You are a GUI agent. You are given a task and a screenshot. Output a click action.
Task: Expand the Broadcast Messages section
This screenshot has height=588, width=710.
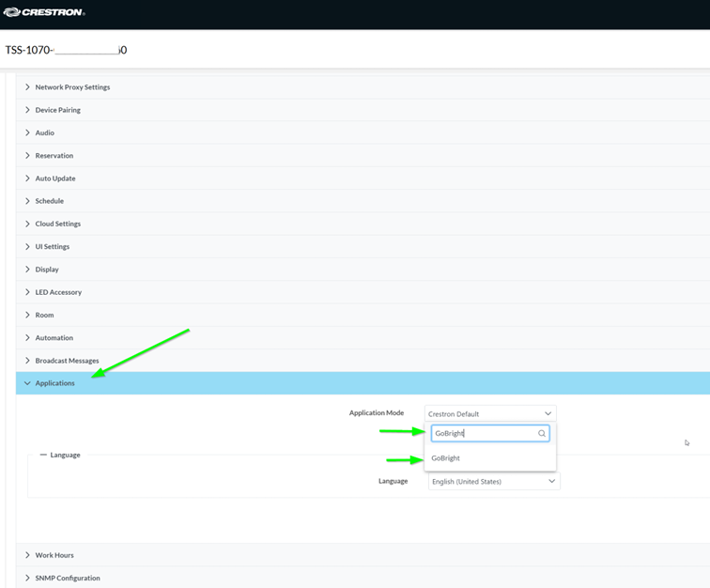tap(67, 361)
